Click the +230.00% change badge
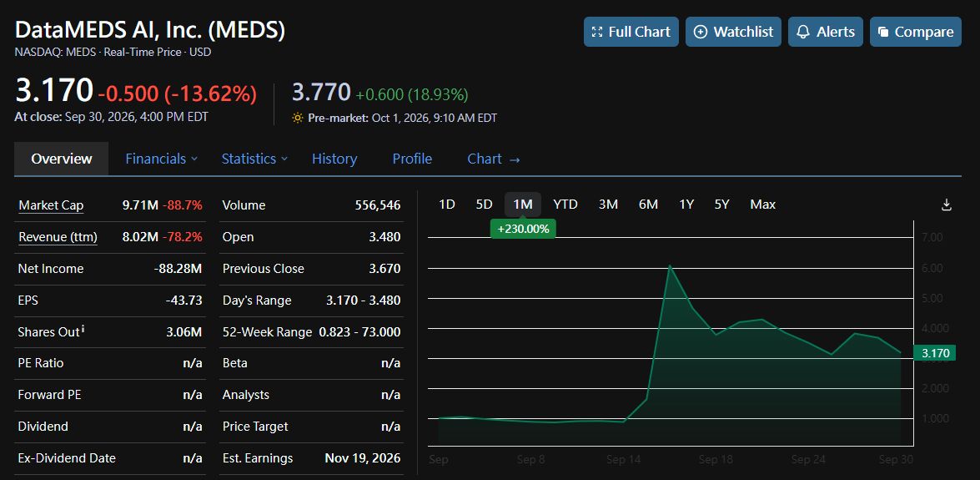The width and height of the screenshot is (980, 480). (523, 229)
